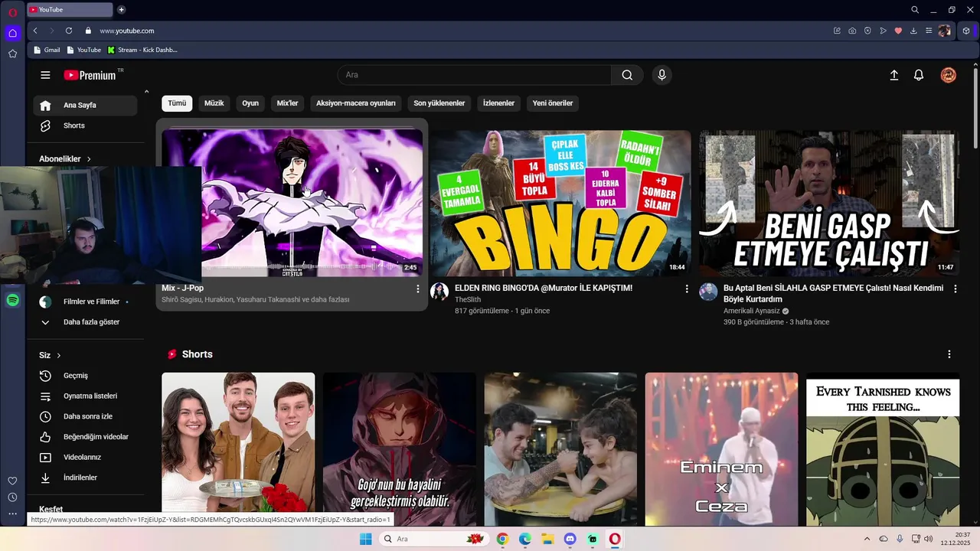Screen dimensions: 980x551
Task: Open new tab with plus button
Action: pos(121,10)
